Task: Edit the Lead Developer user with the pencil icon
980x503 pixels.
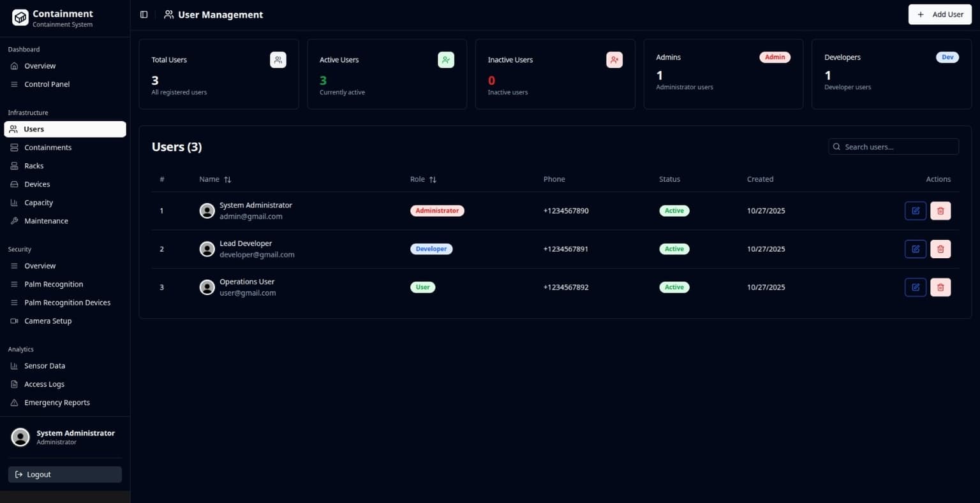Action: coord(915,249)
